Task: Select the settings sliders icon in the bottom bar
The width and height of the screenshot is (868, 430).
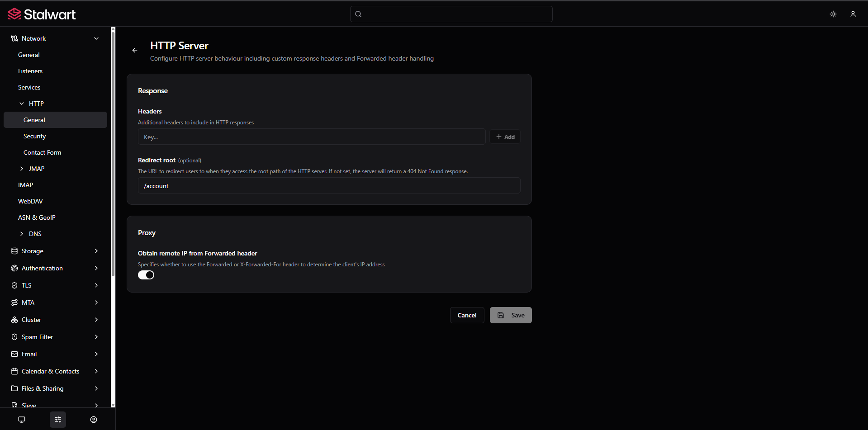Action: point(58,420)
